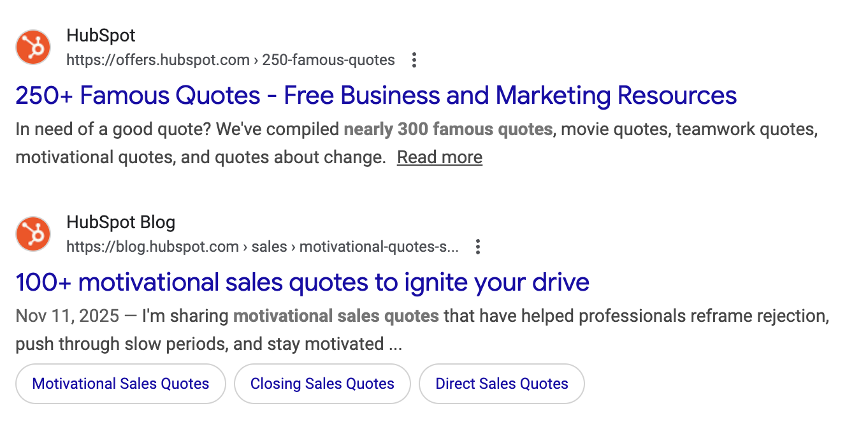Click the HubSpot Blog logo icon
The width and height of the screenshot is (868, 436).
[33, 233]
